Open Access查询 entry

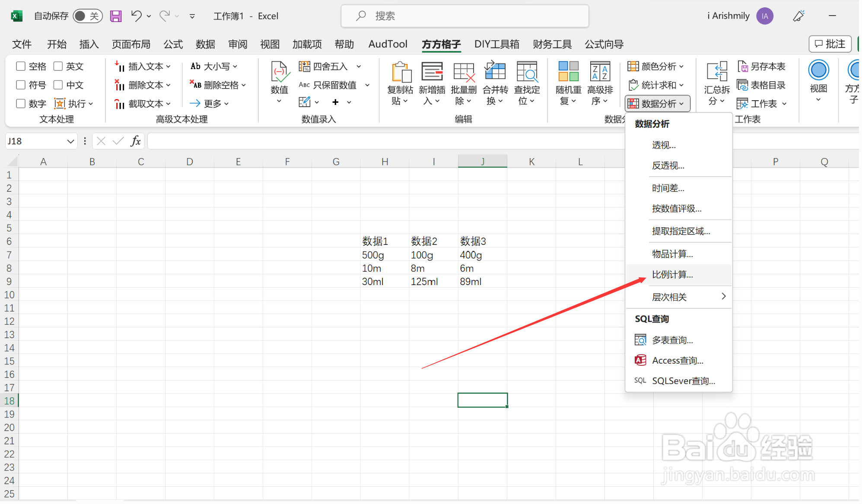[x=678, y=360]
